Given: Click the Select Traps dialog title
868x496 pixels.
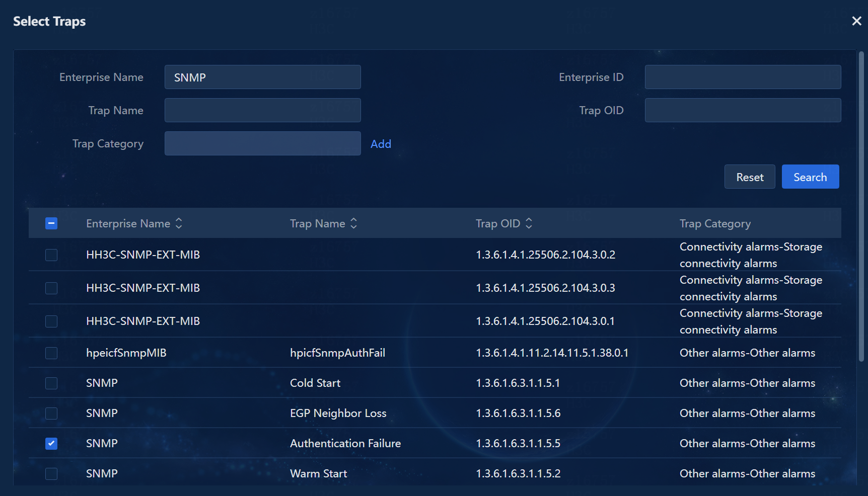Looking at the screenshot, I should pos(49,22).
